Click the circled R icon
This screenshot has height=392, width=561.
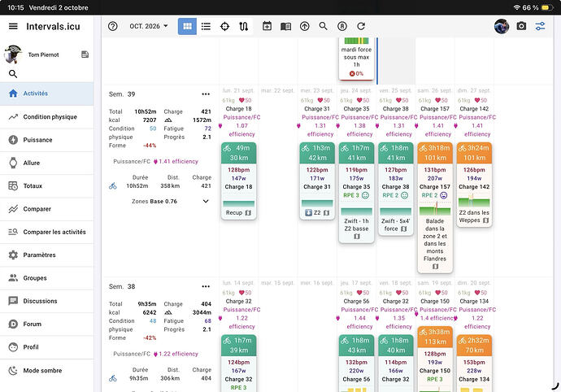[342, 26]
